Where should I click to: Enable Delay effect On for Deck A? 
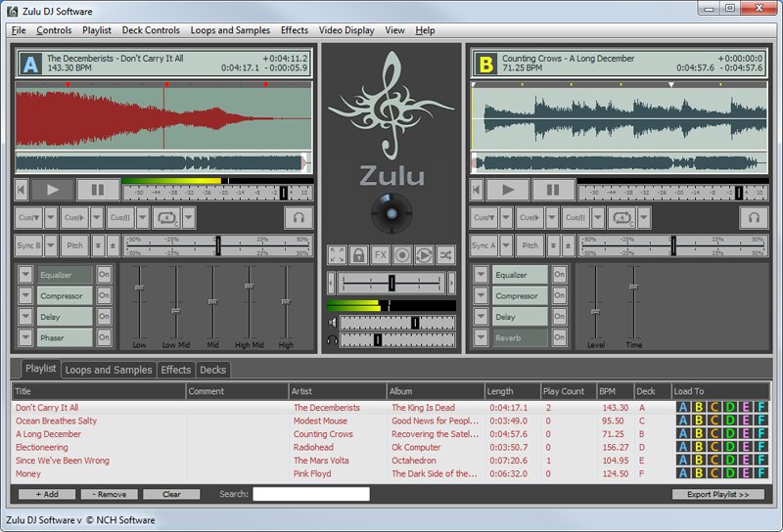104,317
